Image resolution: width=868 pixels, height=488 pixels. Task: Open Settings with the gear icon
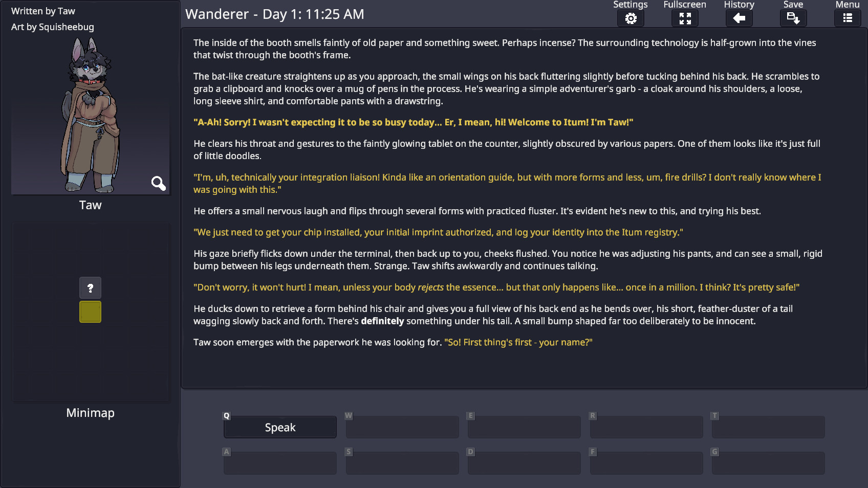click(x=631, y=18)
